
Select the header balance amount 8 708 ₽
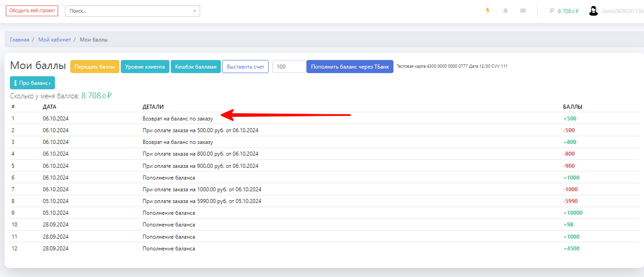[x=568, y=11]
